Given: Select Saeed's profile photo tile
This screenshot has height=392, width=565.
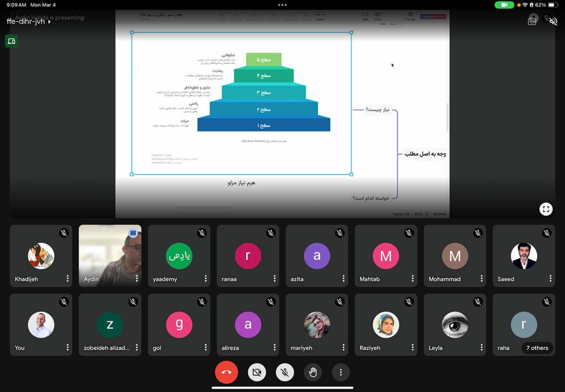Looking at the screenshot, I should point(524,256).
